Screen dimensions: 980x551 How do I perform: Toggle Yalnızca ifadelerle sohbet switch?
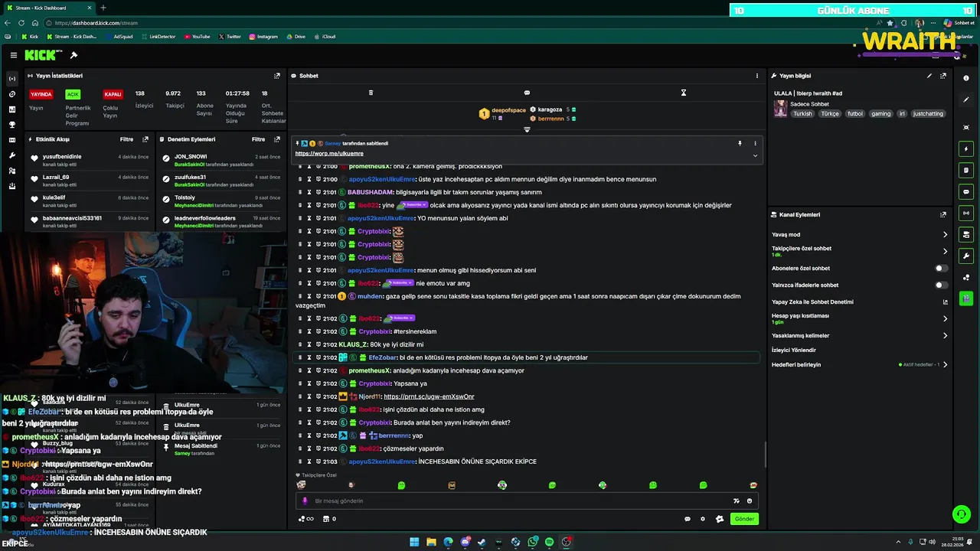941,285
